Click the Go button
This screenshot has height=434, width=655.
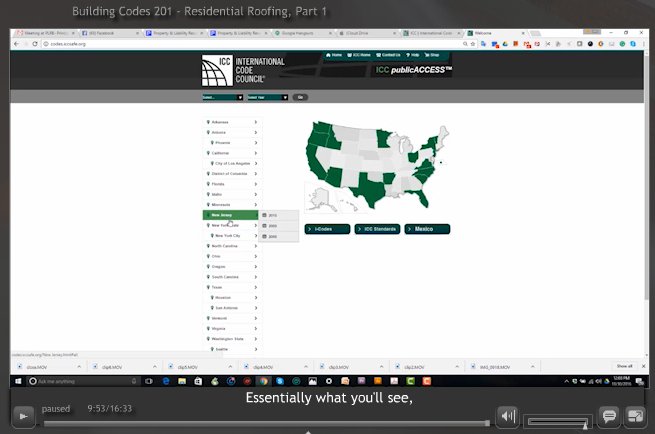(x=300, y=97)
